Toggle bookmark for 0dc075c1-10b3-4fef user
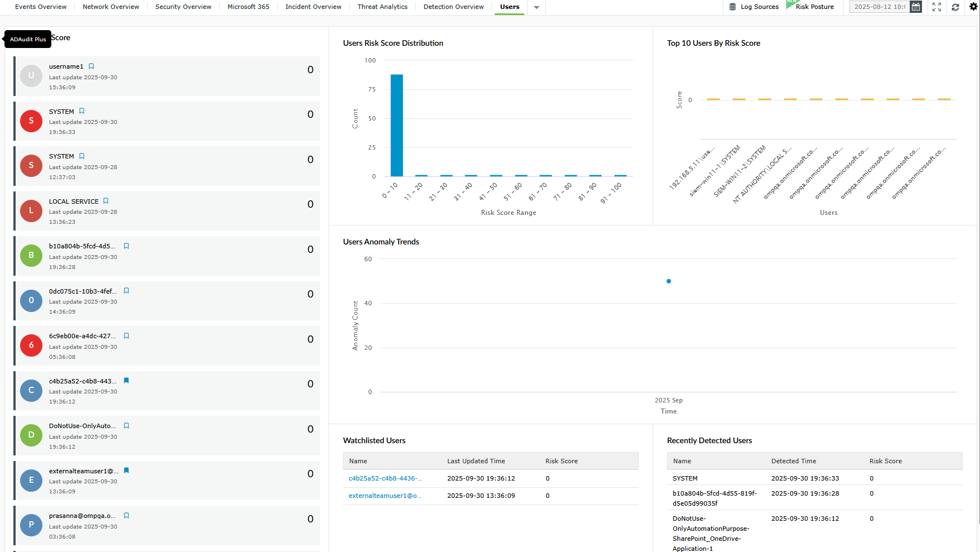Screen dimensions: 980x552 point(127,291)
